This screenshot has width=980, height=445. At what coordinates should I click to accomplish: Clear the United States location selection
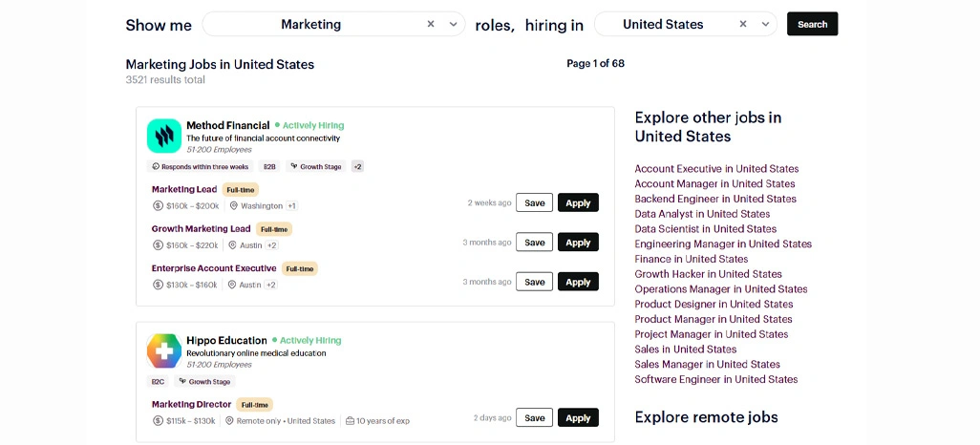(743, 25)
